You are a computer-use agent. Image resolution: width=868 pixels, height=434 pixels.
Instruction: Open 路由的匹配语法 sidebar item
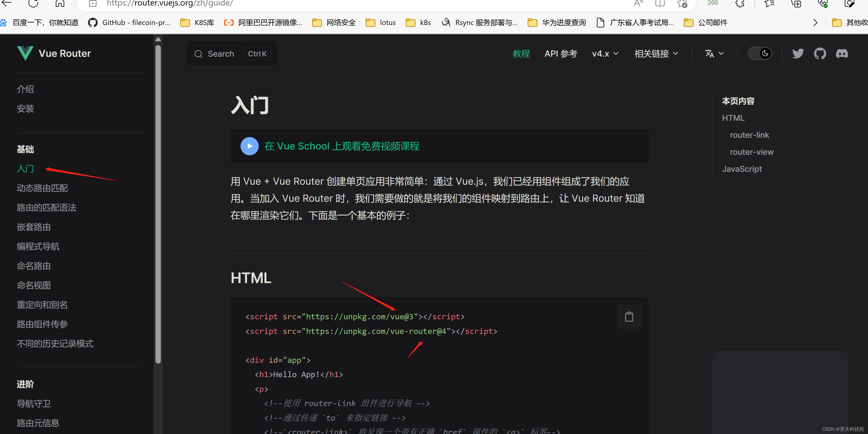(46, 208)
